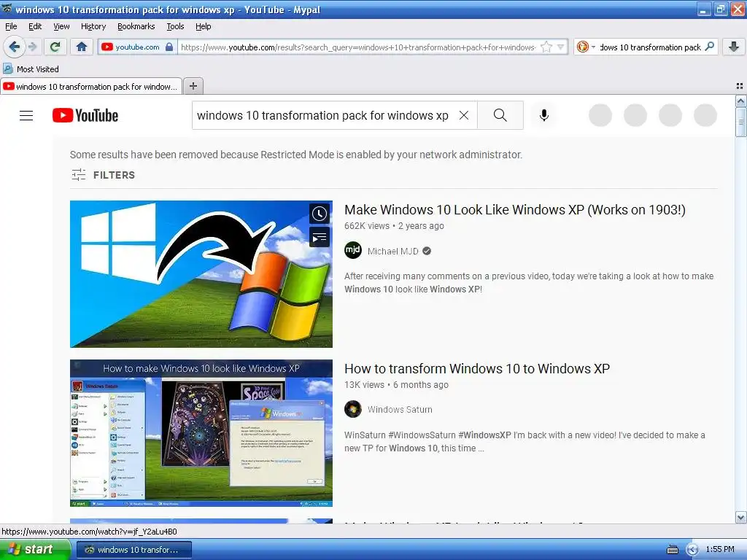
Task: Open the Most Visited bookmarks folder
Action: (x=31, y=69)
